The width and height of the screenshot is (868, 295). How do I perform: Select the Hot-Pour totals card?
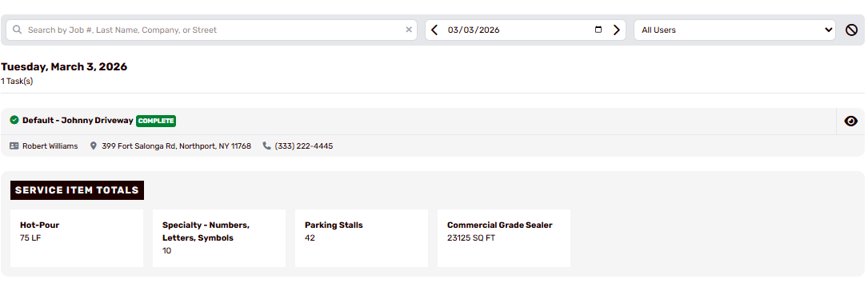click(76, 238)
